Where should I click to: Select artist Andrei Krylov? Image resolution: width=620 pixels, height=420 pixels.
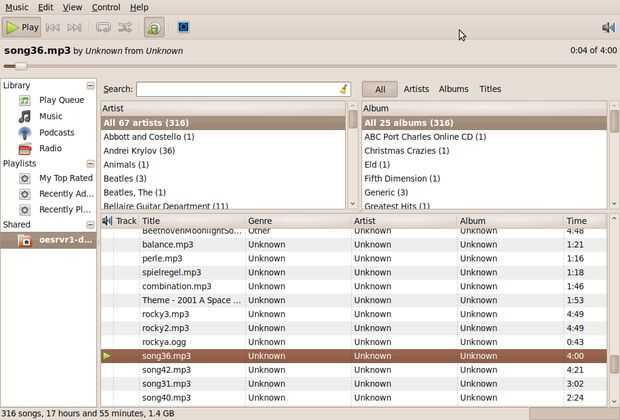223,151
